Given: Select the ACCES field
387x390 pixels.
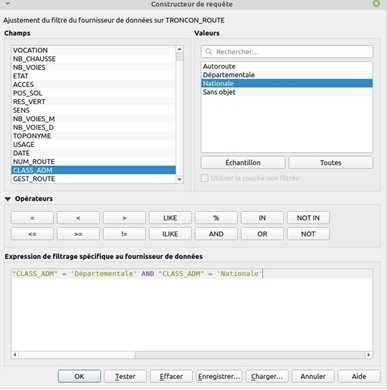Looking at the screenshot, I should (x=93, y=84).
